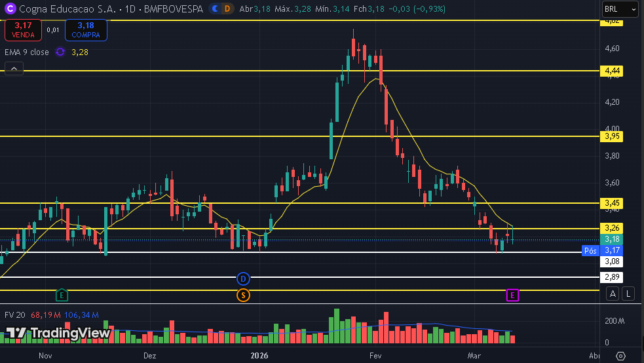Click the 2,89 white price label
The image size is (644, 363).
tap(611, 277)
